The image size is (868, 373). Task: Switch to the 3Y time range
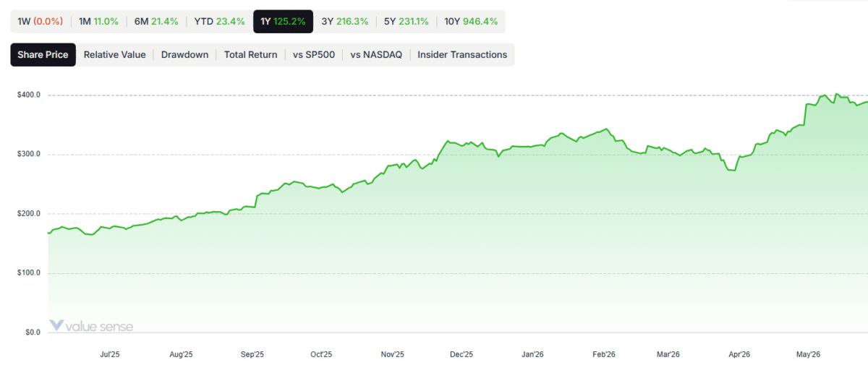pos(344,22)
